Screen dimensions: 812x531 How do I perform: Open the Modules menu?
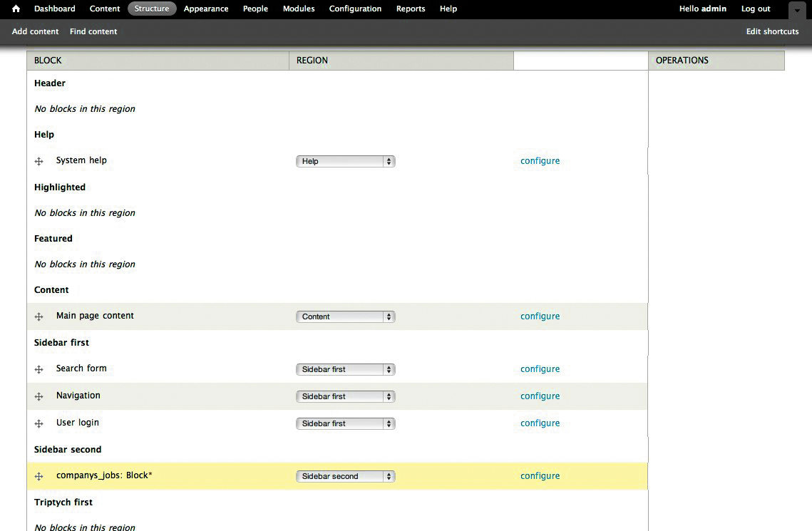click(299, 9)
